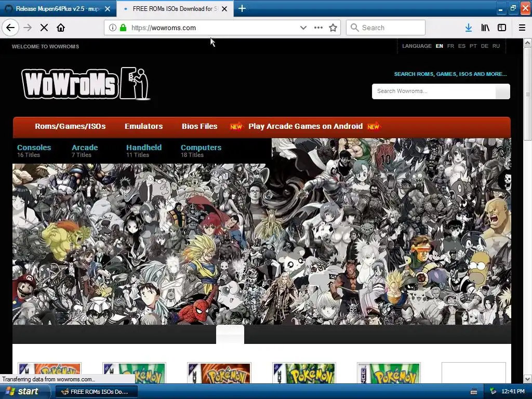Open Play Arcade Games on Android
This screenshot has height=399, width=532.
(305, 126)
